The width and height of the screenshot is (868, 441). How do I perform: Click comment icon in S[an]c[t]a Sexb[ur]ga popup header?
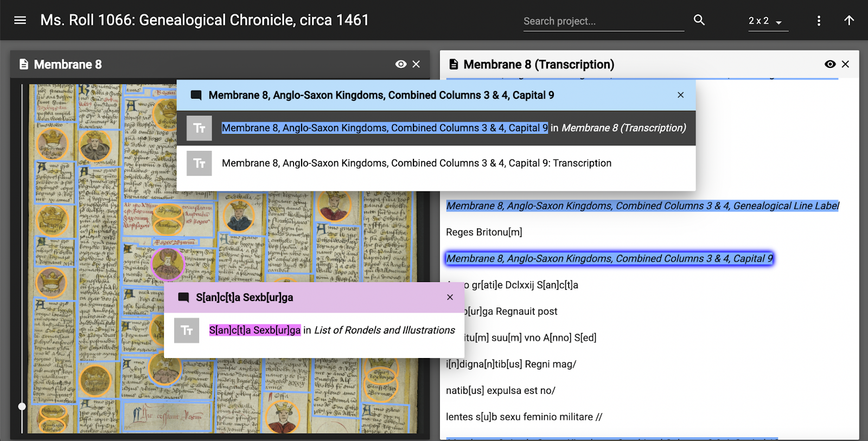tap(184, 297)
